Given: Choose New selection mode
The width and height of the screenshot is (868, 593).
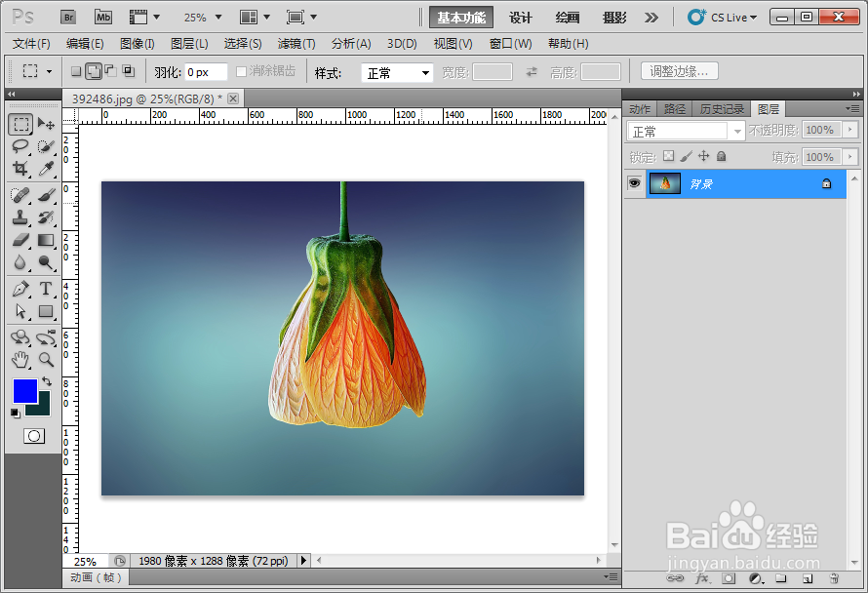Looking at the screenshot, I should tap(76, 71).
